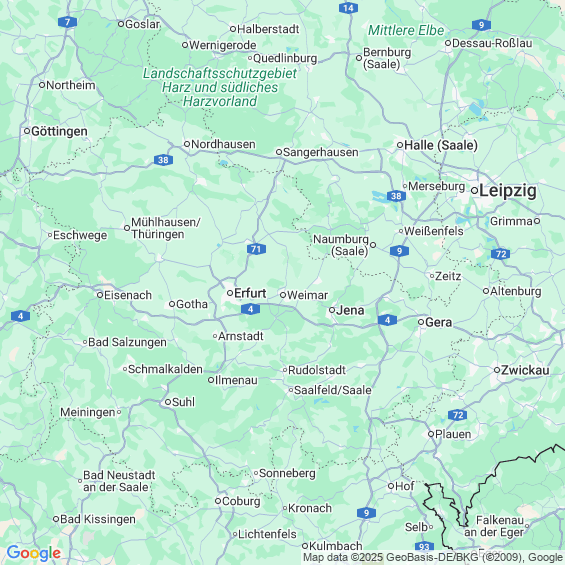Select the Mittlere Elbe area label
The image size is (565, 565).
click(x=406, y=30)
